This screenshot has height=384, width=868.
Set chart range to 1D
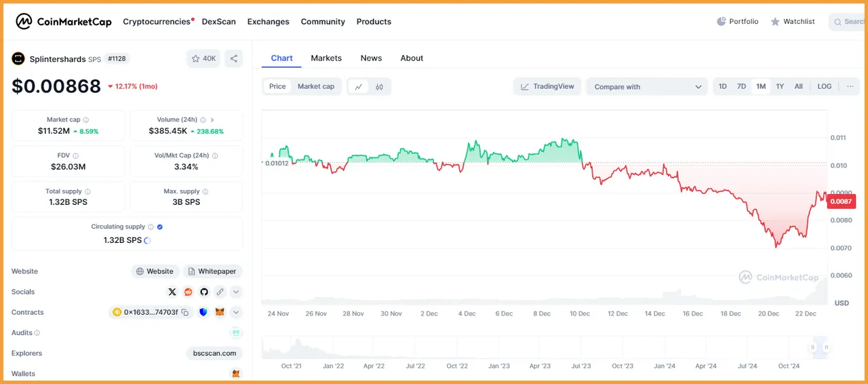tap(723, 86)
